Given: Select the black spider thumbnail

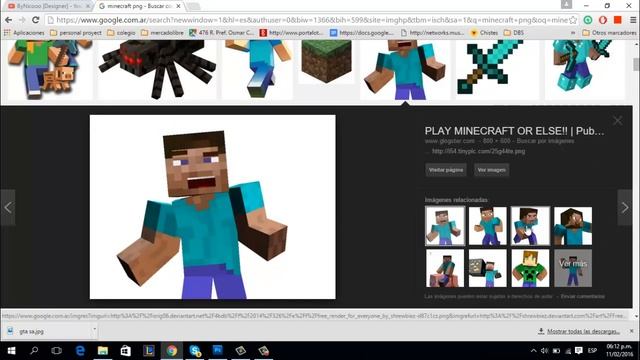Looking at the screenshot, I should click(x=157, y=69).
